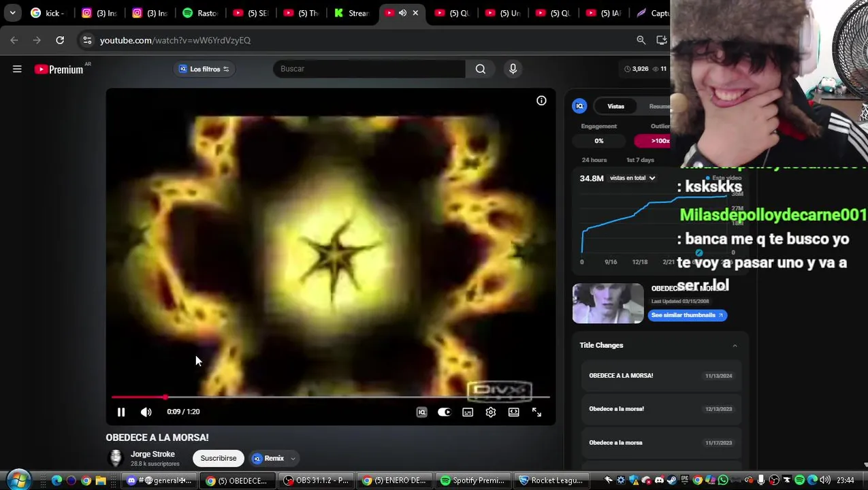Select the 1st 7 days range

point(640,160)
